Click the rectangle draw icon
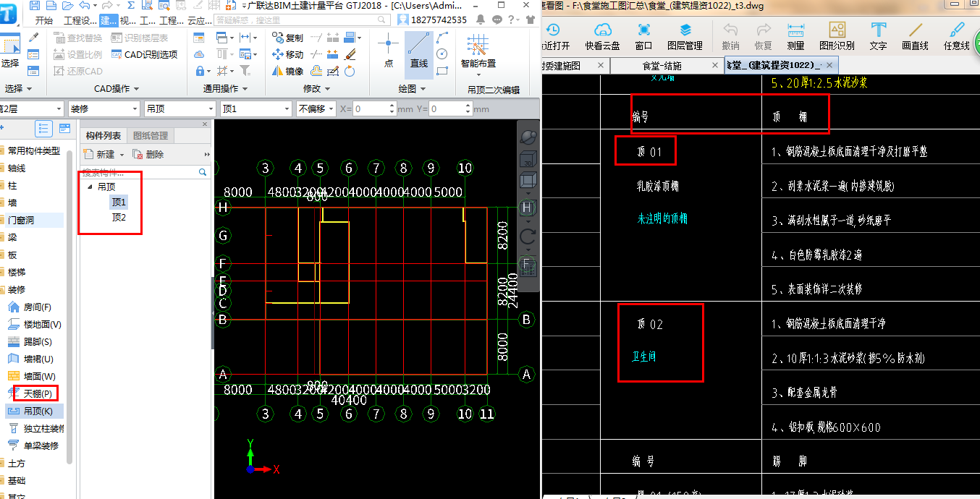The height and width of the screenshot is (499, 980). (442, 70)
